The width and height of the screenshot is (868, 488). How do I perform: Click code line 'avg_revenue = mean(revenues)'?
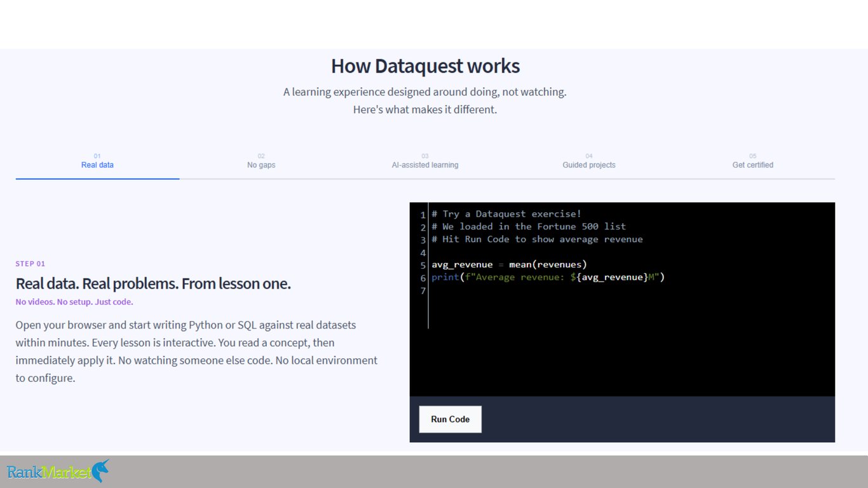point(509,264)
